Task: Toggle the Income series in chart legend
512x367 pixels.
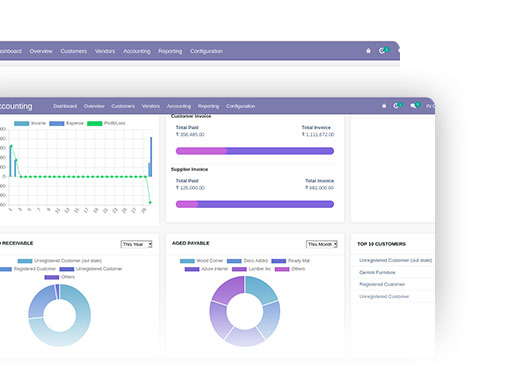Action: tap(30, 123)
